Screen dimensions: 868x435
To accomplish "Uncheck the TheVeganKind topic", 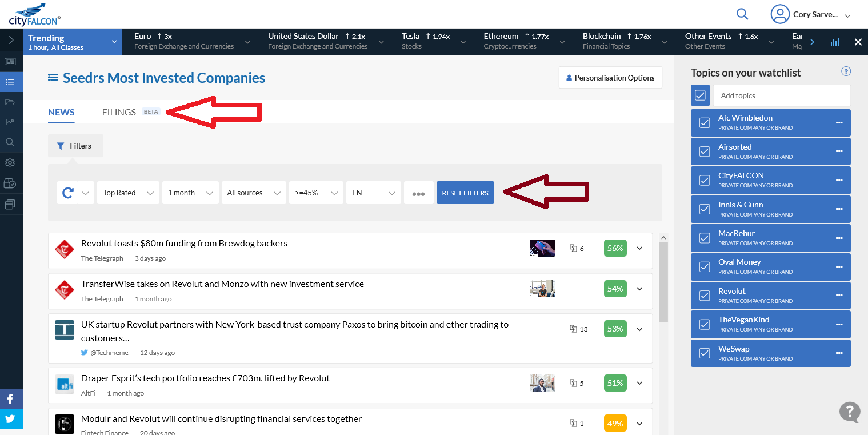I will [705, 325].
